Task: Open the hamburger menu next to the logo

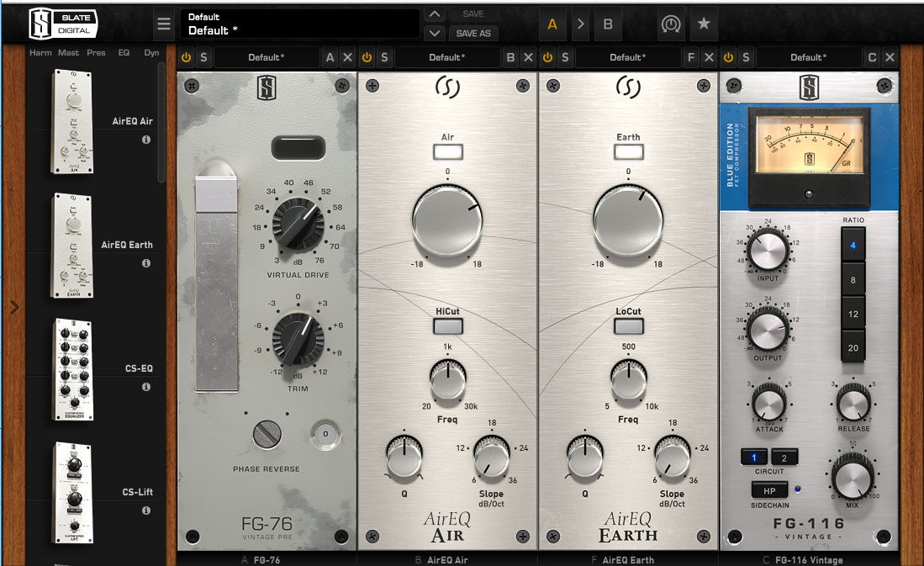Action: (164, 24)
